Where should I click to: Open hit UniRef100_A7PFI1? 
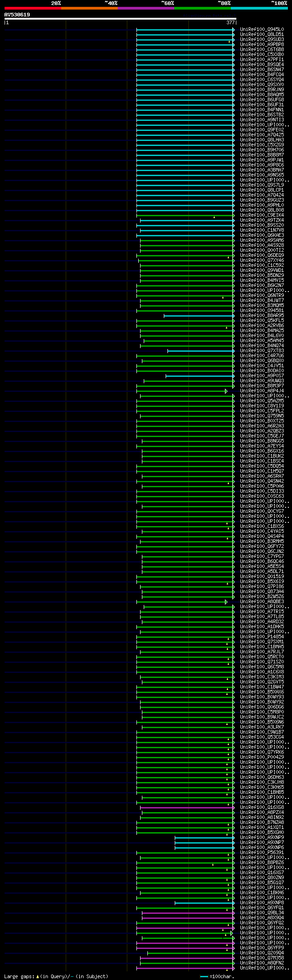point(262,59)
